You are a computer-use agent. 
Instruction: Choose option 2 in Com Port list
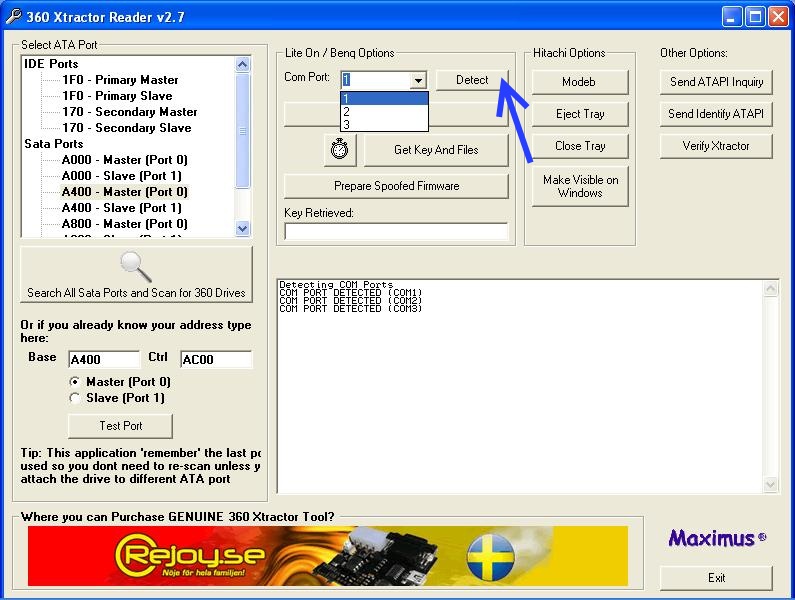click(384, 112)
